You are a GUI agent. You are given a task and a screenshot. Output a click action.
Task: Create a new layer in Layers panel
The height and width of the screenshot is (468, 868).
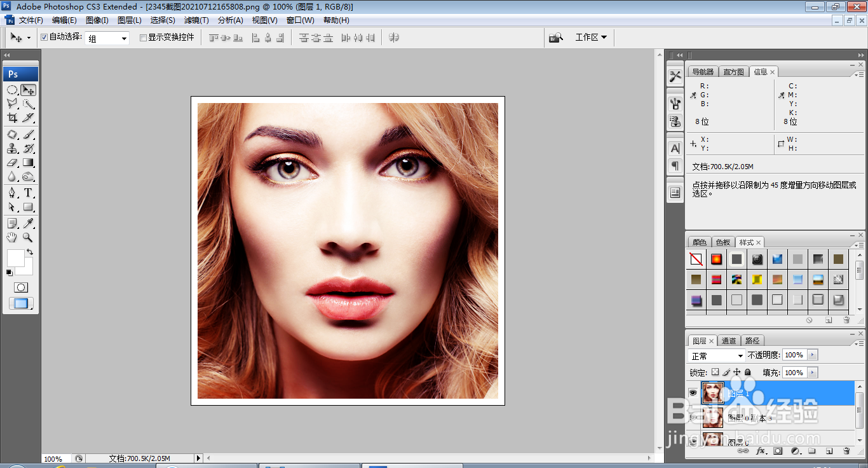tap(829, 451)
